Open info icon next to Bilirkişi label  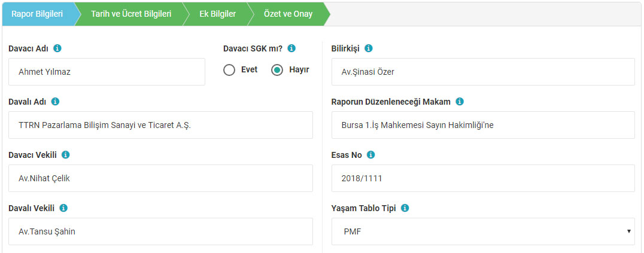tap(369, 48)
